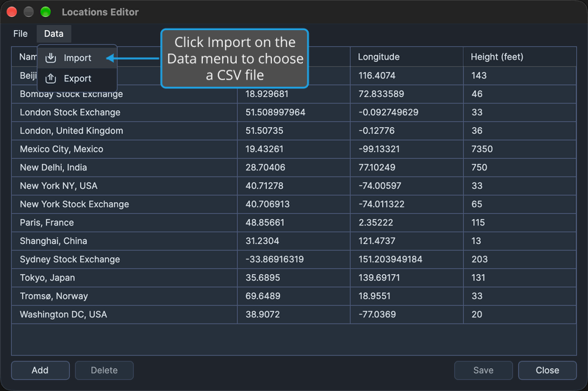
Task: Click latitude value -33.86916319
Action: 274,259
